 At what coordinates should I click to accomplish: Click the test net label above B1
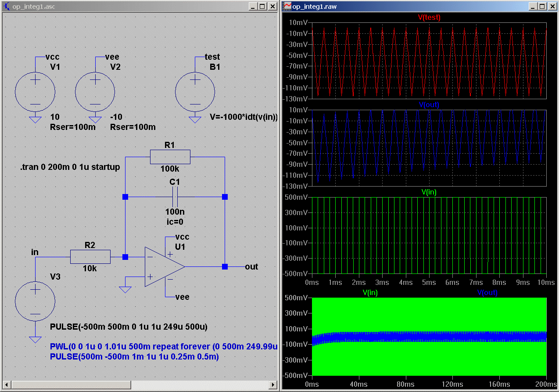212,57
